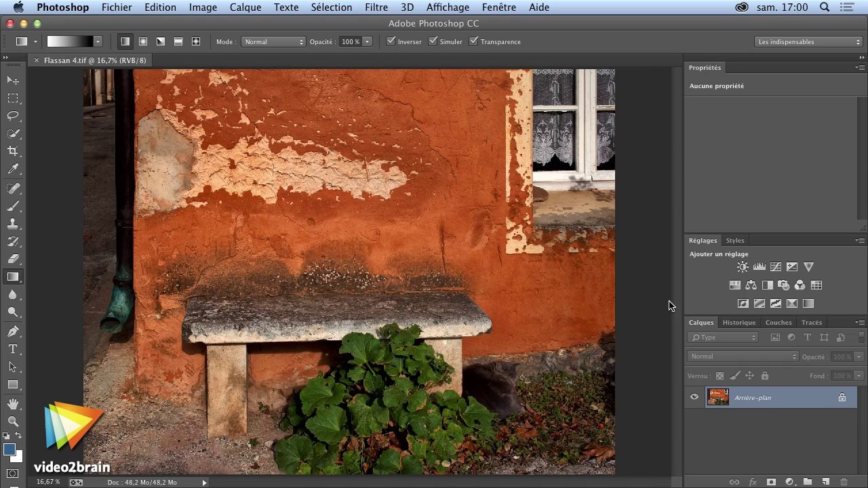Viewport: 868px width, 488px height.
Task: Click the Arrière-plan layer thumbnail
Action: pos(717,397)
